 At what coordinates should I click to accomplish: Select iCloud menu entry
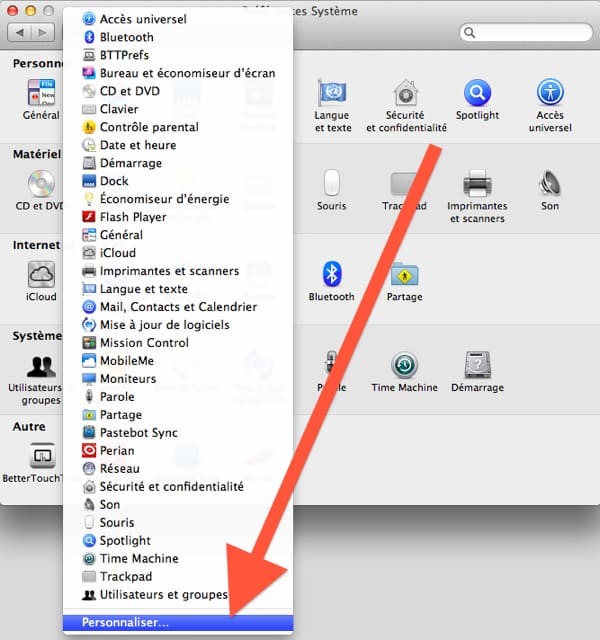178,253
